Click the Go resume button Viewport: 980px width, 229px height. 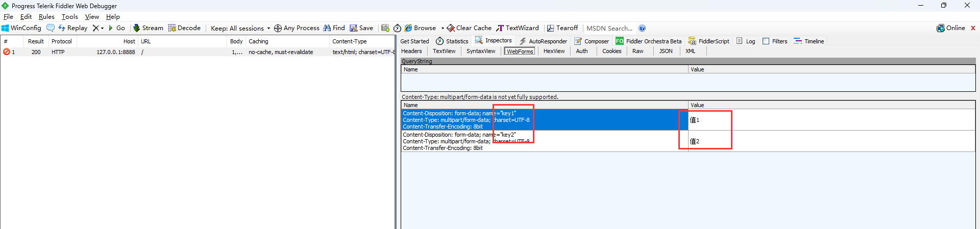click(117, 28)
